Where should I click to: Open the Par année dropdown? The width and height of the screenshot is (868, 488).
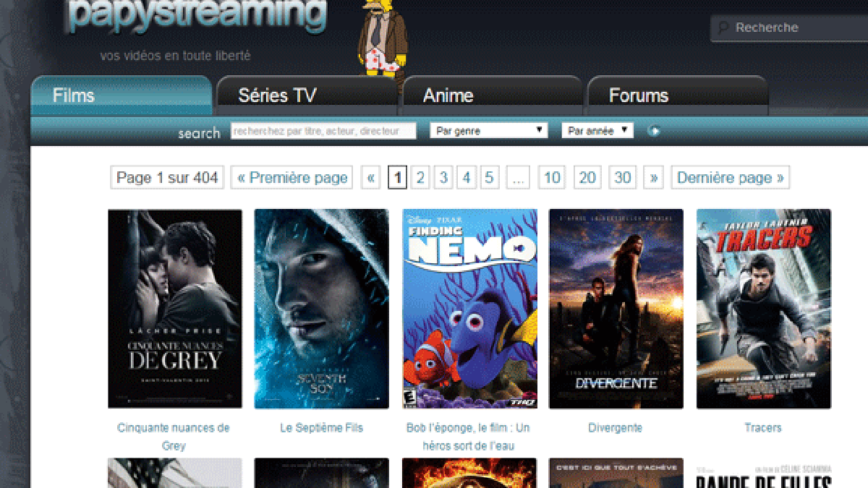[x=597, y=131]
